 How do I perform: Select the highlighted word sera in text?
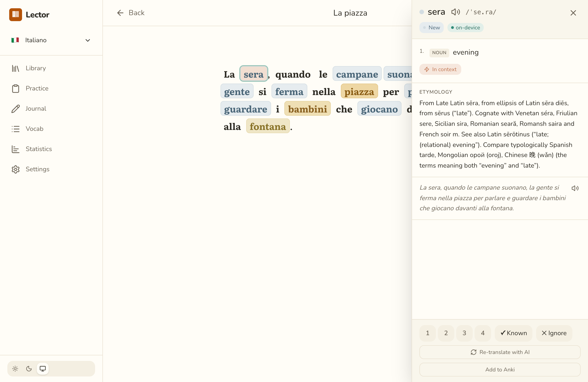click(254, 74)
